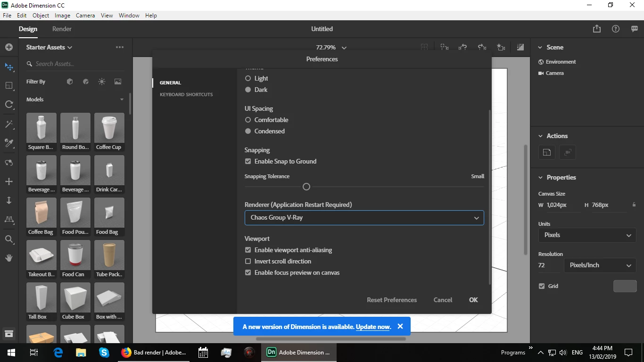
Task: Select the Select and Rotate tool
Action: [x=8, y=105]
